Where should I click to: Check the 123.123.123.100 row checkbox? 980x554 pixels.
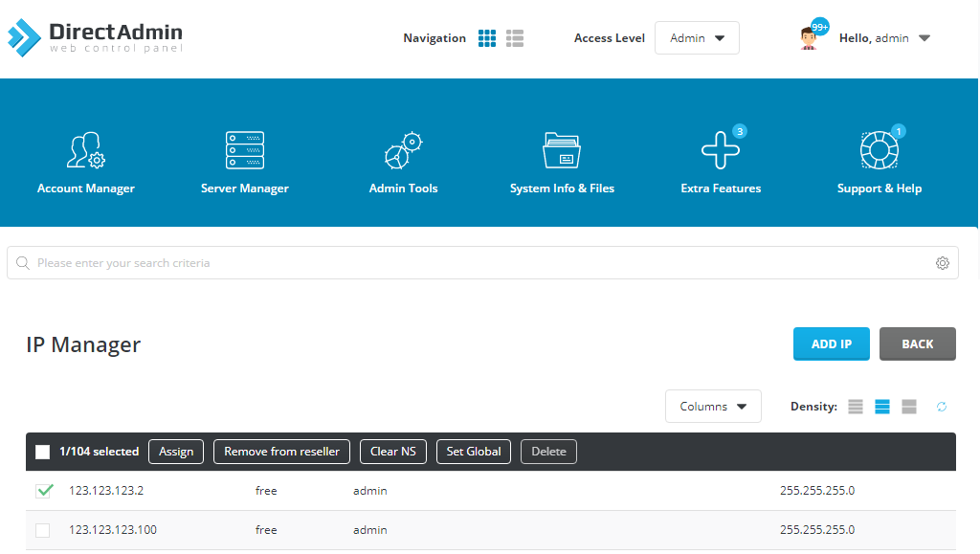coord(42,530)
